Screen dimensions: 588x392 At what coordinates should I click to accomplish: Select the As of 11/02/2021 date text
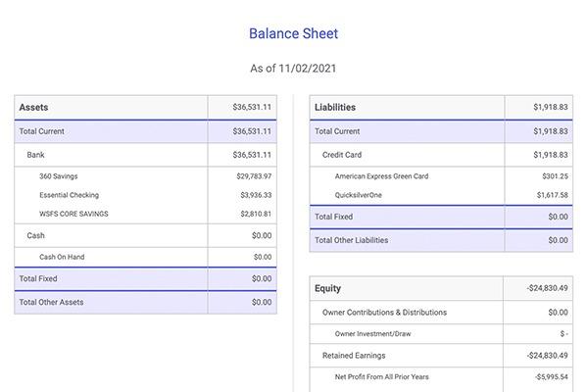(293, 69)
